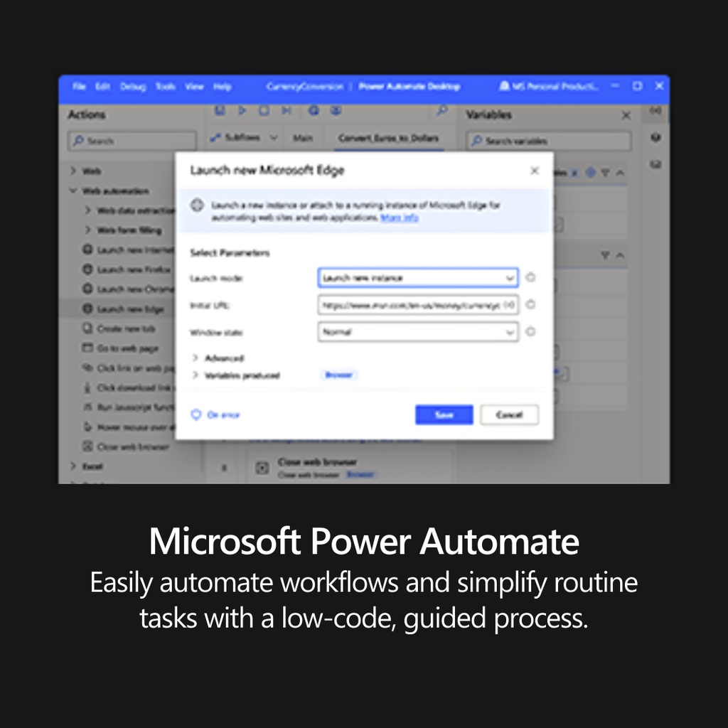The image size is (728, 728).
Task: Click the round blue icon beside the first variables filter
Action: coord(590,173)
